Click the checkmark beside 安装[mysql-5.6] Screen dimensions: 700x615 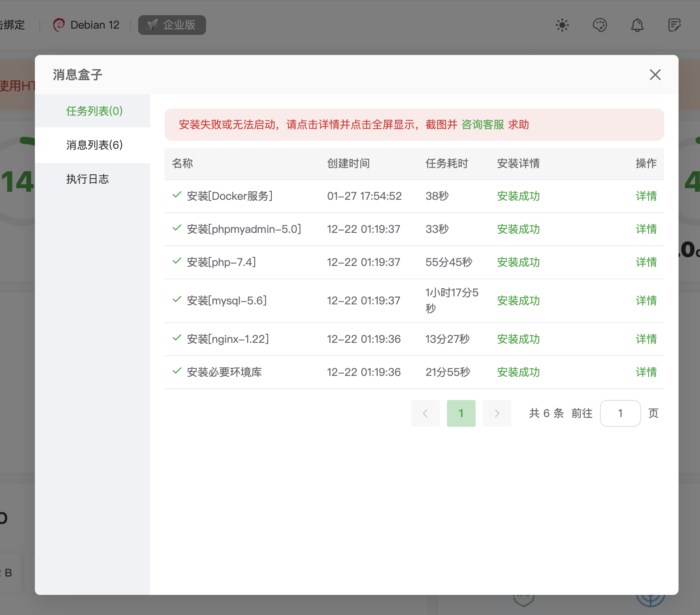tap(177, 299)
